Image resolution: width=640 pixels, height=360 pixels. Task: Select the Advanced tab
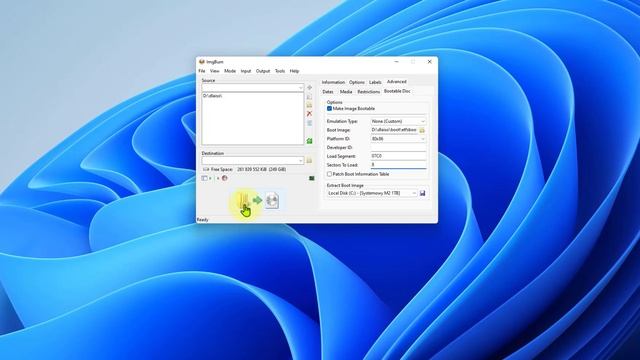point(397,82)
